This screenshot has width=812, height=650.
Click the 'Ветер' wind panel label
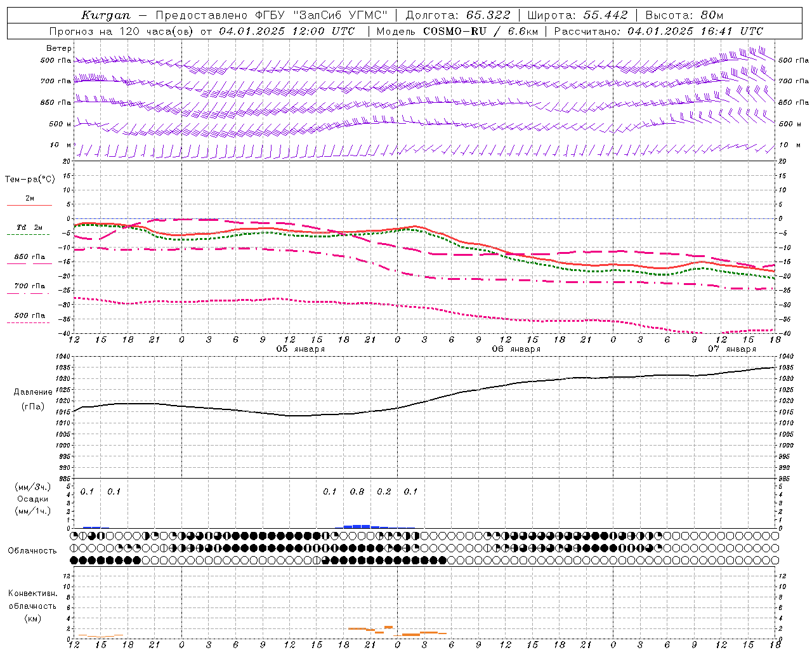click(x=59, y=48)
